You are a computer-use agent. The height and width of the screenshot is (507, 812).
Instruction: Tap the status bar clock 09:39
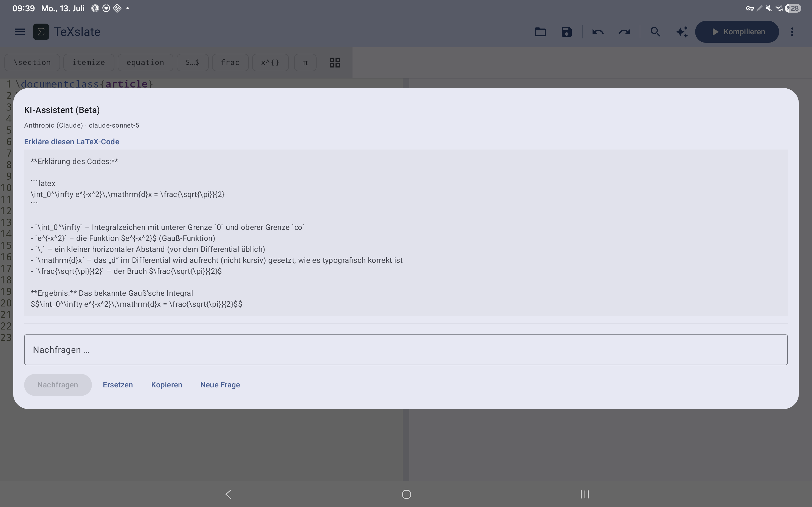pos(24,9)
